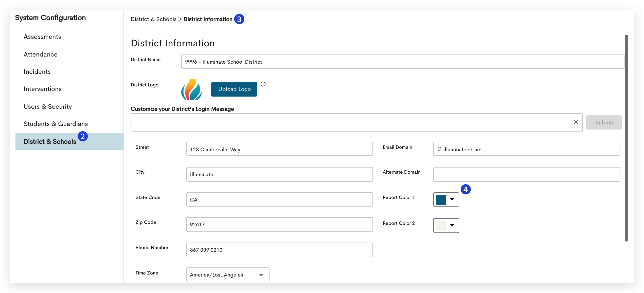Click District Information breadcrumb text
644x293 pixels.
click(208, 19)
